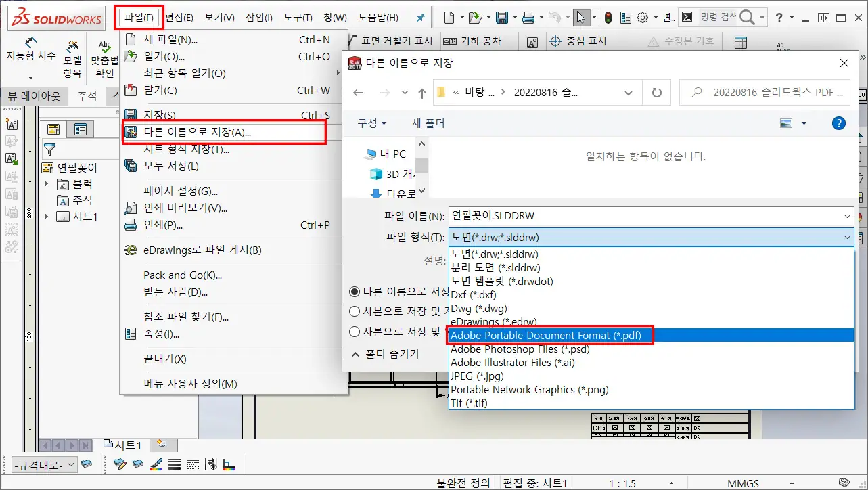Image resolution: width=868 pixels, height=490 pixels.
Task: Click Layer Properties icon beside layer dropdown
Action: 87,464
